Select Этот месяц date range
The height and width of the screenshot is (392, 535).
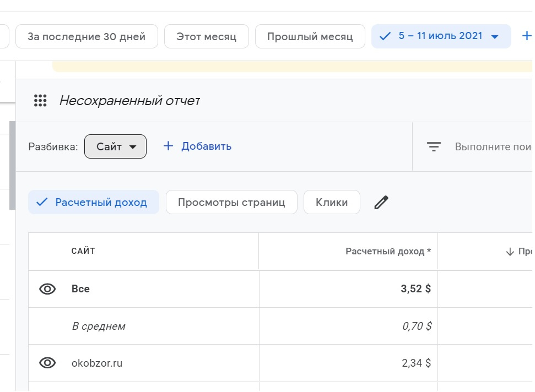(206, 37)
